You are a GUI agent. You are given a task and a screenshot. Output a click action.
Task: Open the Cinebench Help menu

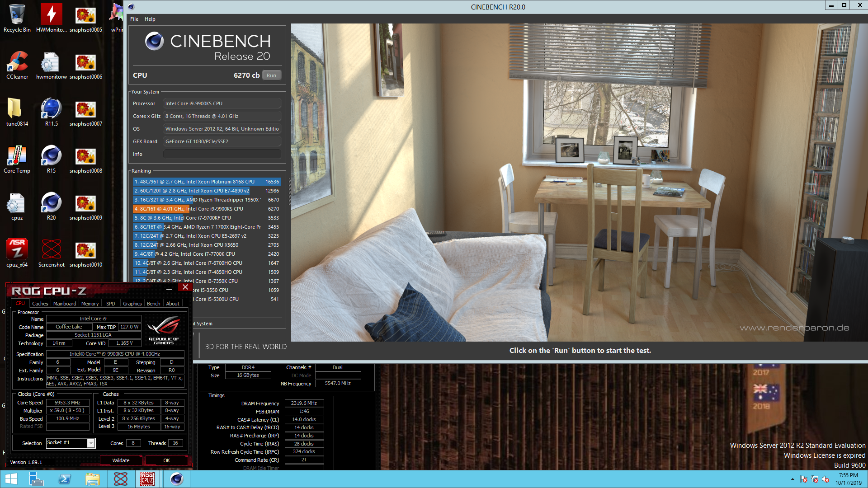point(150,19)
